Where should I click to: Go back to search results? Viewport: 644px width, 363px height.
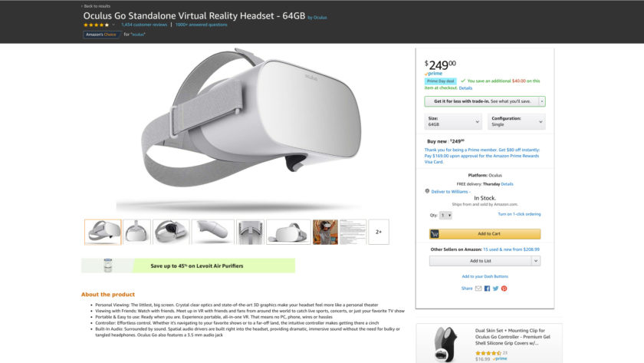(x=96, y=6)
